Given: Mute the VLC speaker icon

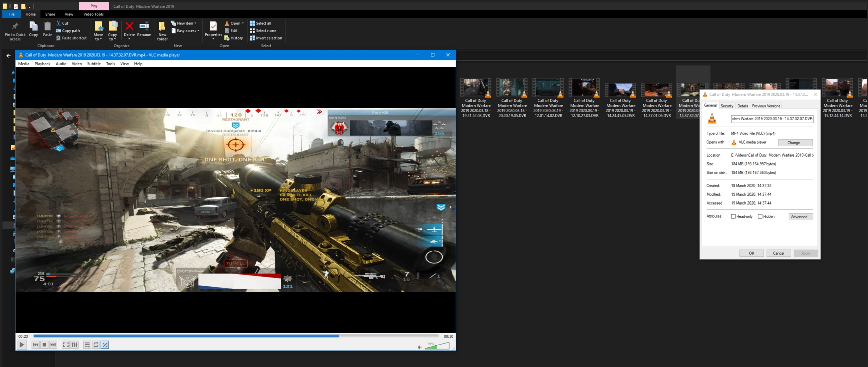Looking at the screenshot, I should tap(419, 347).
